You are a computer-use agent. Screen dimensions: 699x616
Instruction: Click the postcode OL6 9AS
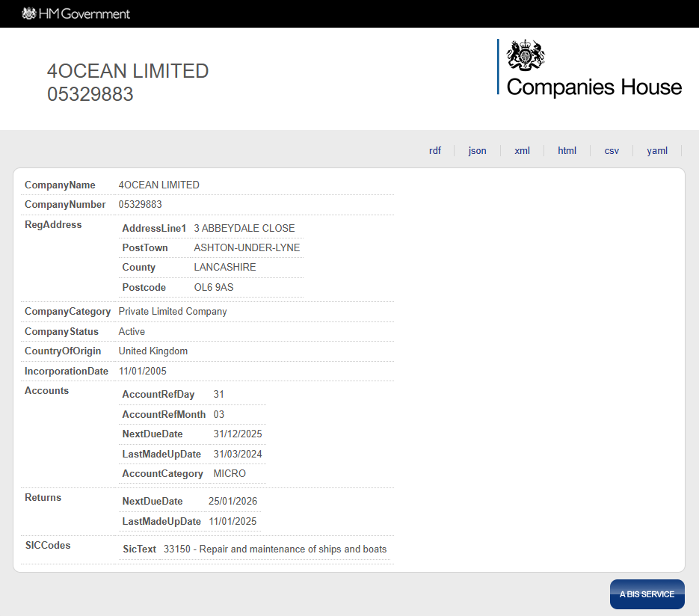214,288
